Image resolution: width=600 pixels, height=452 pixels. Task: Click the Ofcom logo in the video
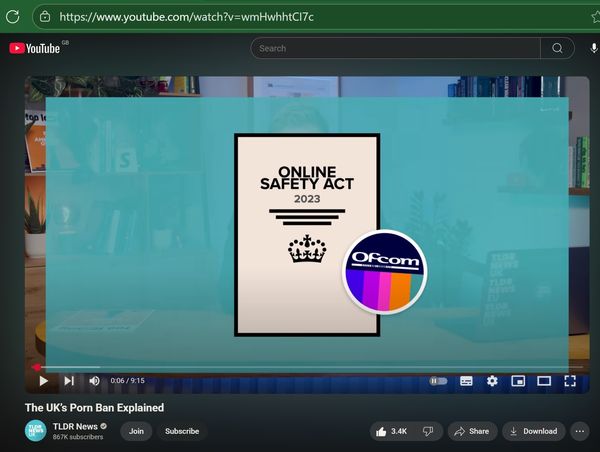click(385, 272)
